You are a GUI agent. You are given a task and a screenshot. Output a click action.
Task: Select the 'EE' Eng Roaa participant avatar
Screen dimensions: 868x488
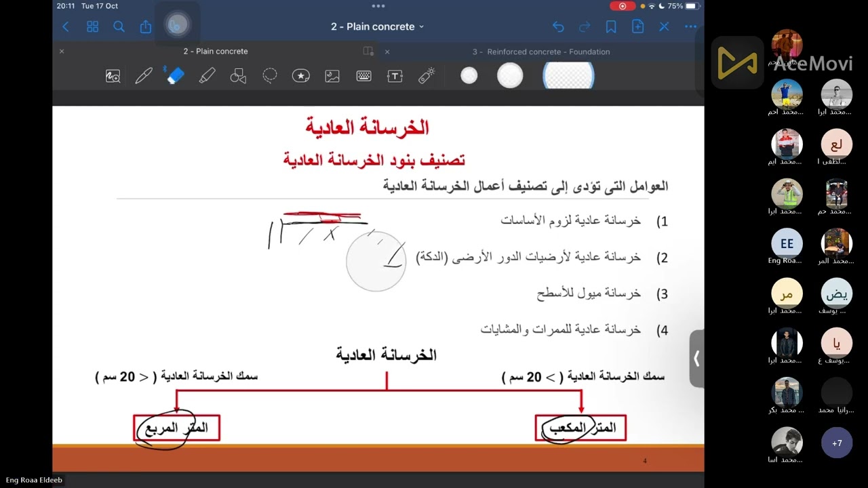click(x=787, y=243)
